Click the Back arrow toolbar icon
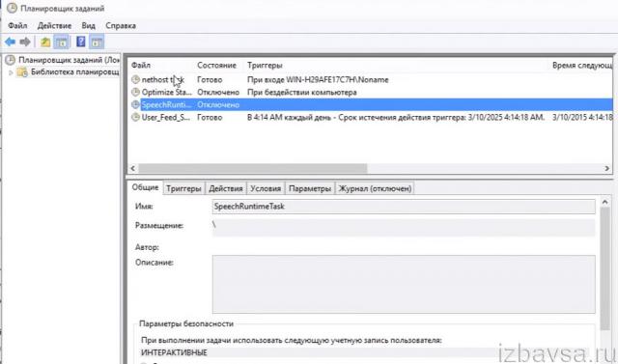 11,42
